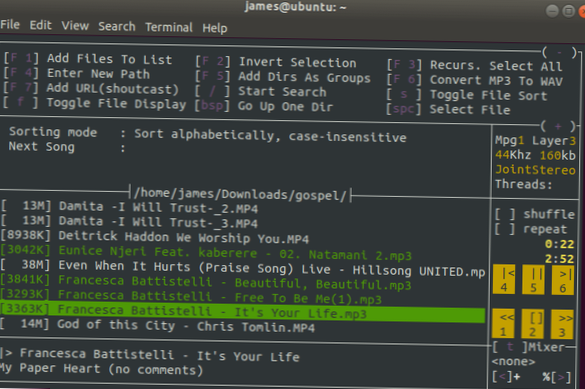Click the remaining time 2:52
Screen dimensions: 585x389
(559, 258)
